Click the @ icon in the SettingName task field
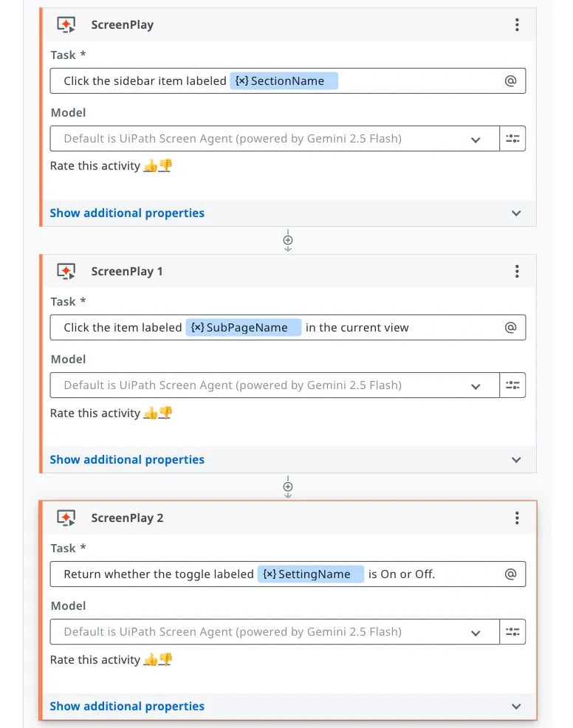Viewport: 573px width, 728px height. pyautogui.click(x=510, y=574)
